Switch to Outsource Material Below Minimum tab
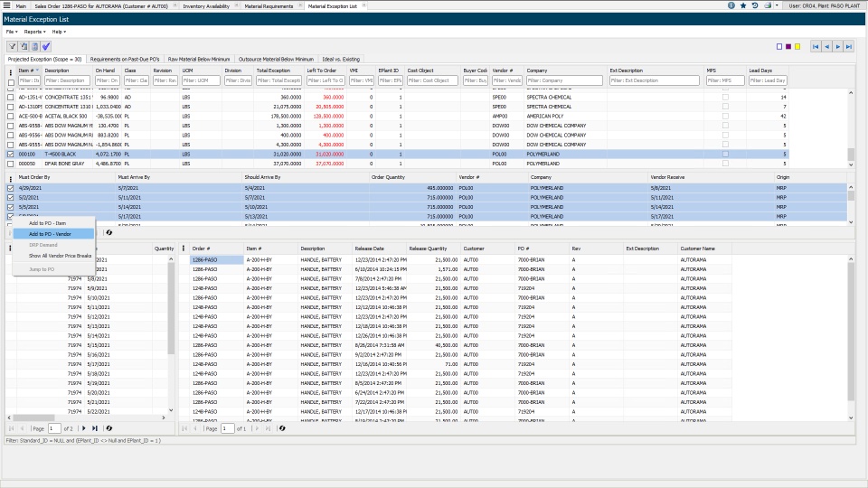This screenshot has width=868, height=488. (276, 60)
